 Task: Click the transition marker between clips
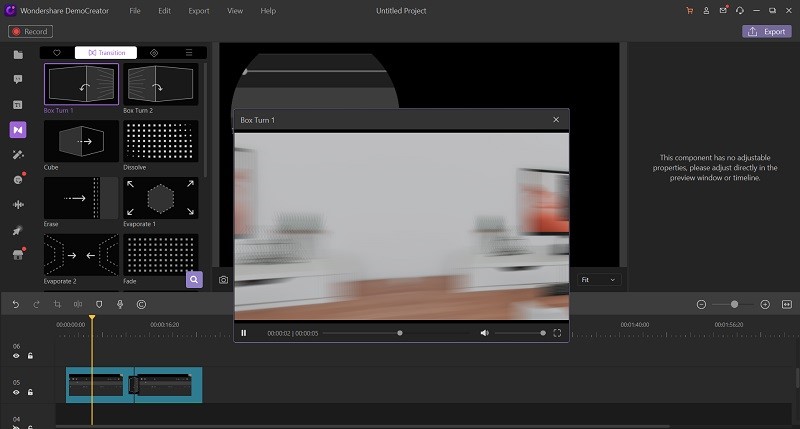point(133,385)
